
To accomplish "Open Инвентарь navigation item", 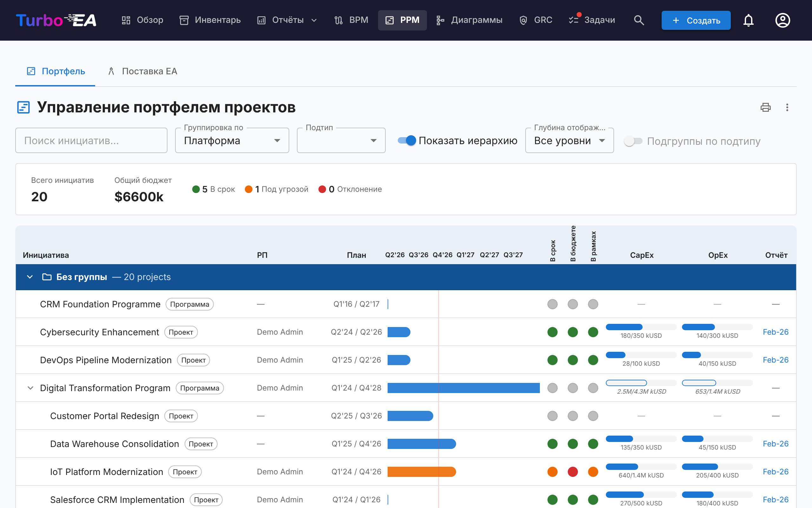I will coord(210,20).
